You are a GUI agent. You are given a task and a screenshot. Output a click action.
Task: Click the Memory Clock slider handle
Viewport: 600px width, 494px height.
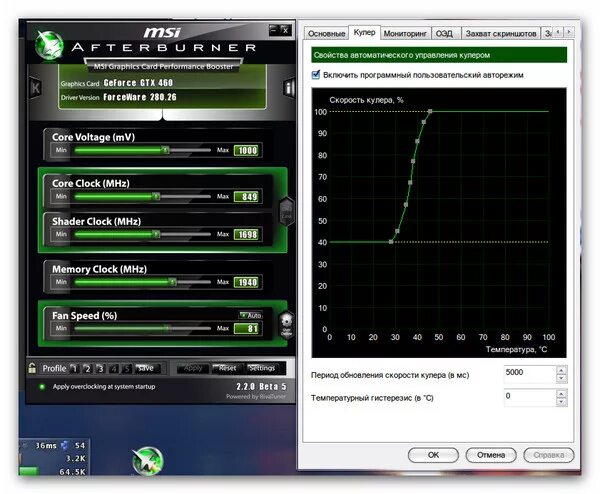(173, 282)
